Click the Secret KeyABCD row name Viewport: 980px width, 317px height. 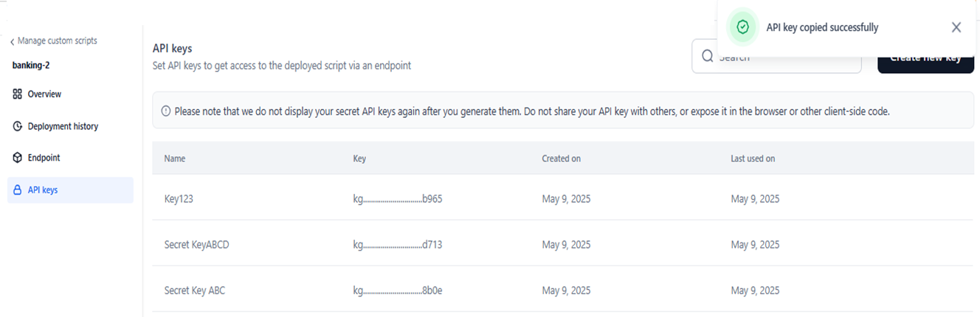coord(196,245)
